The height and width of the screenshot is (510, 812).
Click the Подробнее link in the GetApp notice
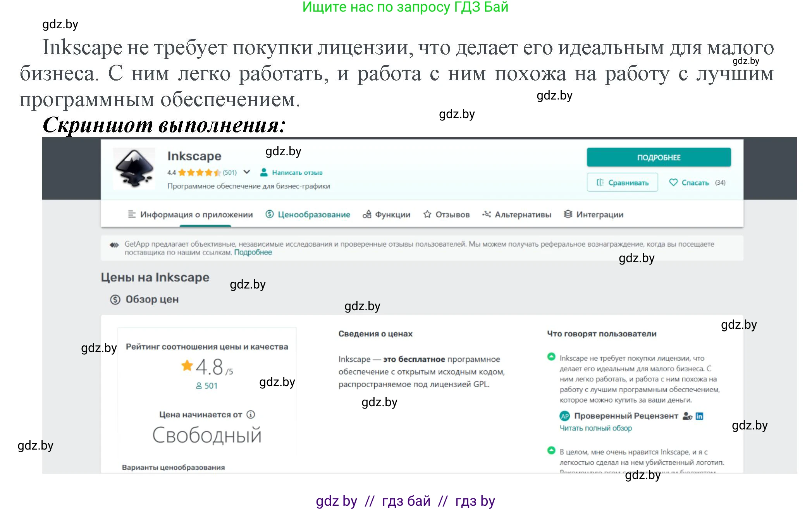click(253, 252)
